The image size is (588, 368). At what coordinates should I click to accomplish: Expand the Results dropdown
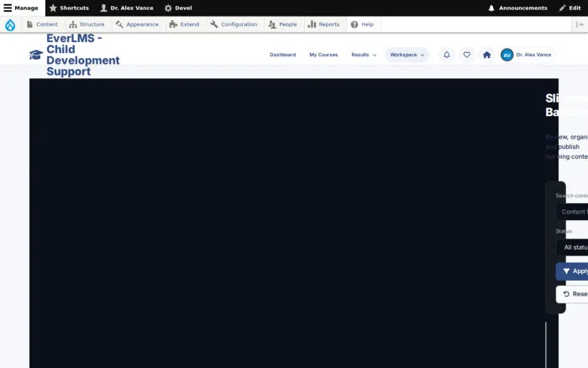[364, 55]
